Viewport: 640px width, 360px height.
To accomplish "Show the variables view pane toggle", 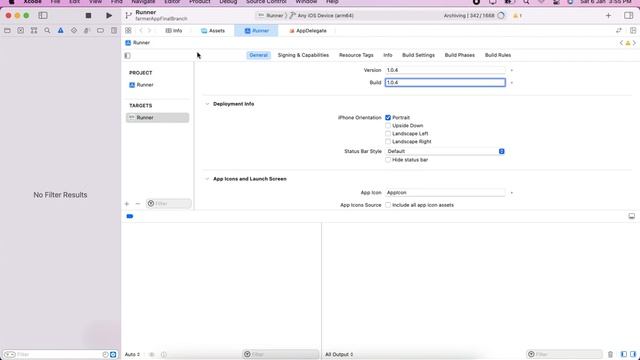I will (623, 354).
